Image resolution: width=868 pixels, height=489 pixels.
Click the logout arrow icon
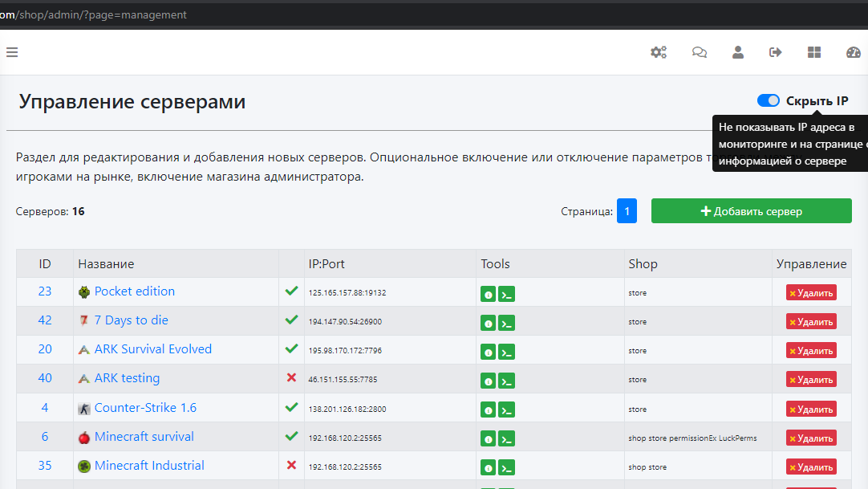(776, 52)
